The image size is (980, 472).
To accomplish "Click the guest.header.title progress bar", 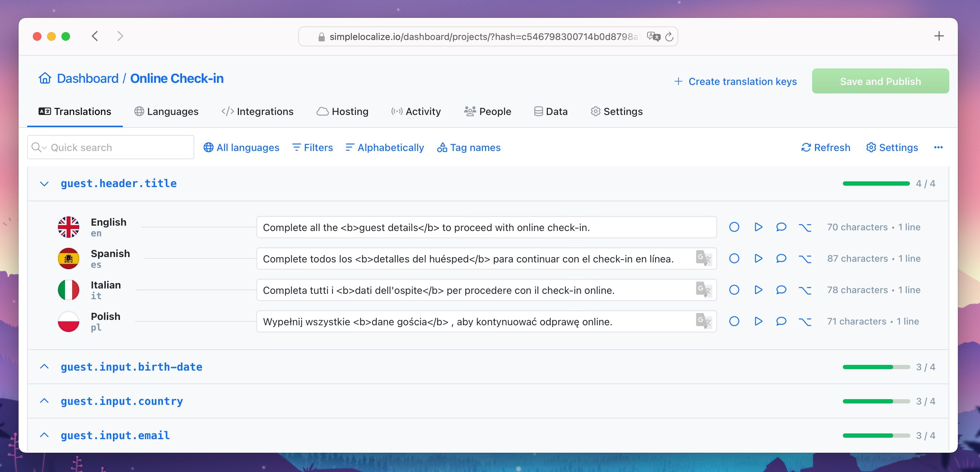I will click(x=876, y=184).
